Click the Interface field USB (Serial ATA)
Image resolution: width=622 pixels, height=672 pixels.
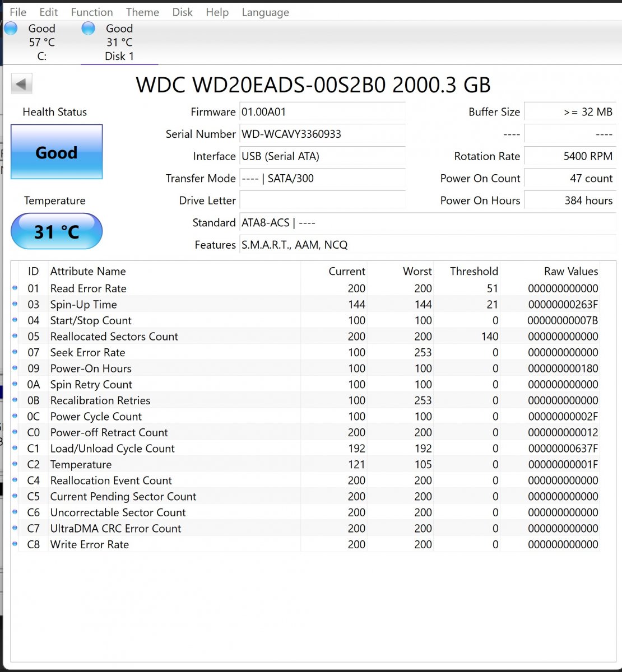point(322,156)
